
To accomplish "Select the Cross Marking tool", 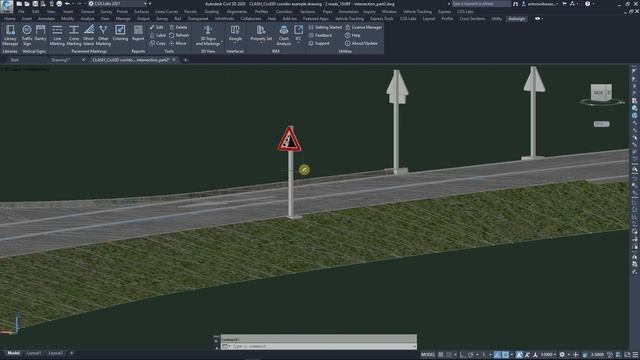I will [x=74, y=35].
